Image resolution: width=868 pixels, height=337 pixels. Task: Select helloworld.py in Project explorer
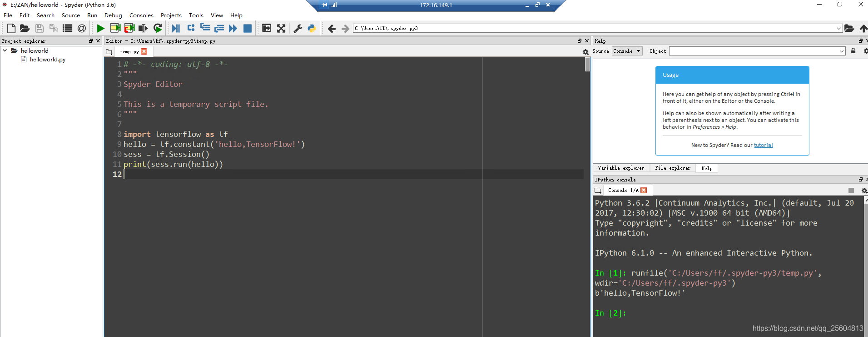click(47, 60)
